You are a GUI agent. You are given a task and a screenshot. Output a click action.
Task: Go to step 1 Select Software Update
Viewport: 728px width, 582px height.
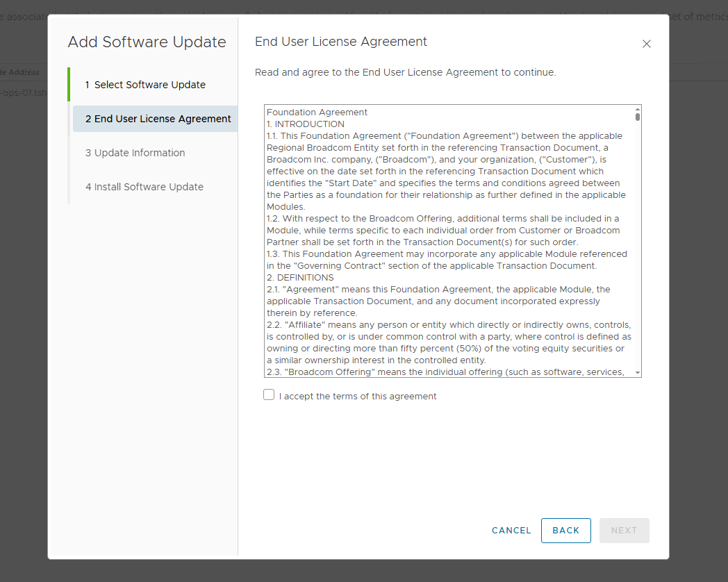click(150, 85)
